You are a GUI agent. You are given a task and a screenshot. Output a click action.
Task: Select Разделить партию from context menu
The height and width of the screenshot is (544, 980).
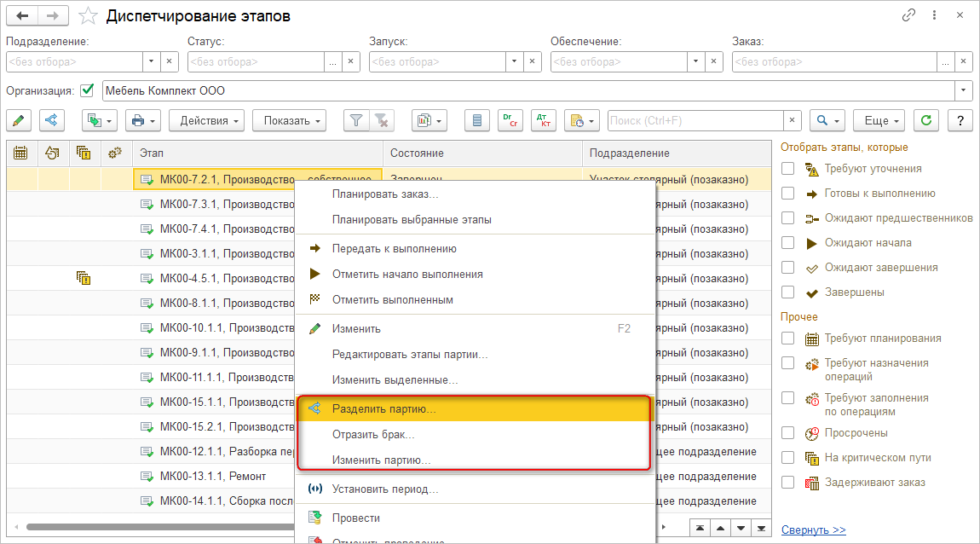(383, 409)
